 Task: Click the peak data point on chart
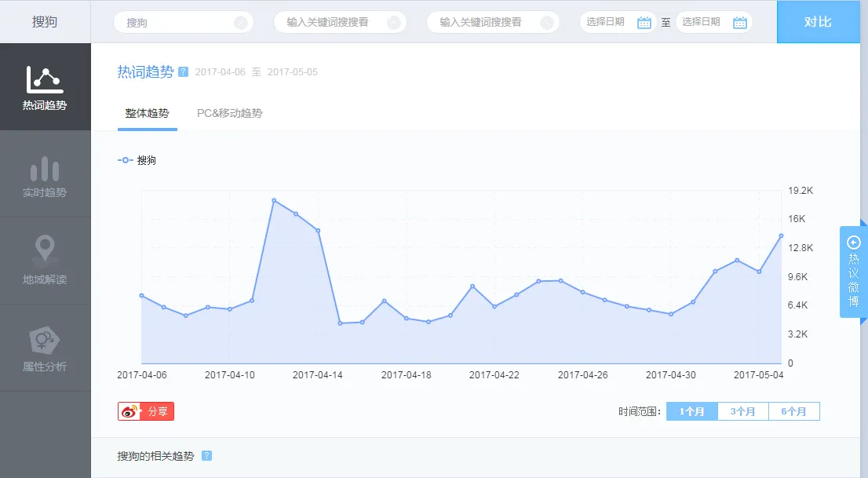pos(274,200)
